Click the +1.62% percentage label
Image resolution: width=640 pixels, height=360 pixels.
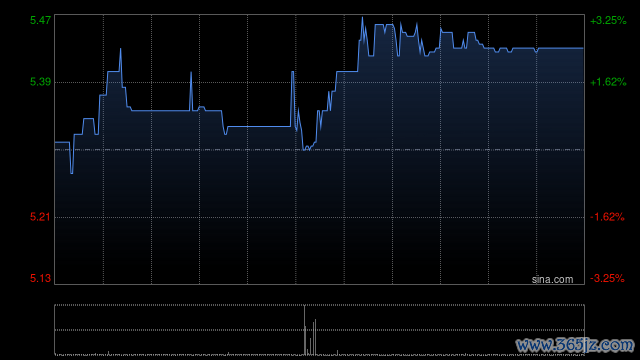click(x=608, y=82)
